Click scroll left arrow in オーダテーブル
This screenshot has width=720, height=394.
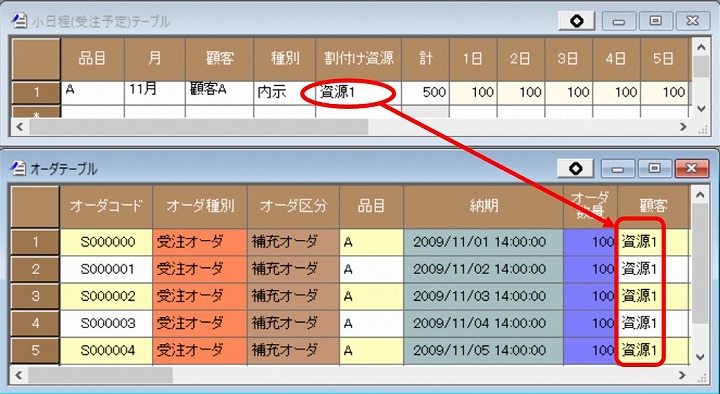(x=18, y=375)
